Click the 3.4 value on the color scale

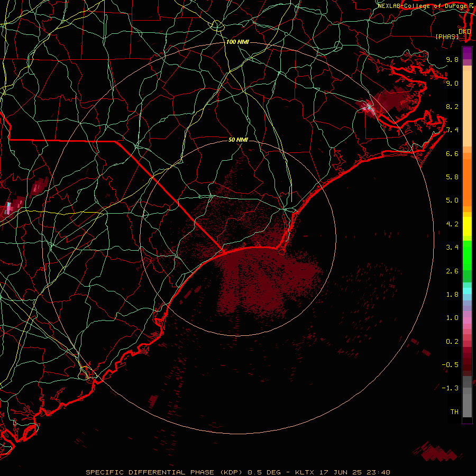452,247
